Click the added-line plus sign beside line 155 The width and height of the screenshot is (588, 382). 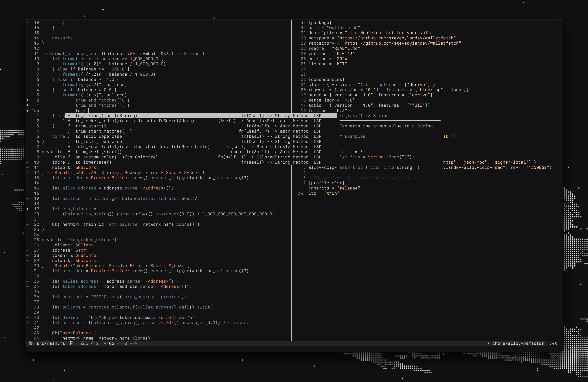pyautogui.click(x=27, y=110)
